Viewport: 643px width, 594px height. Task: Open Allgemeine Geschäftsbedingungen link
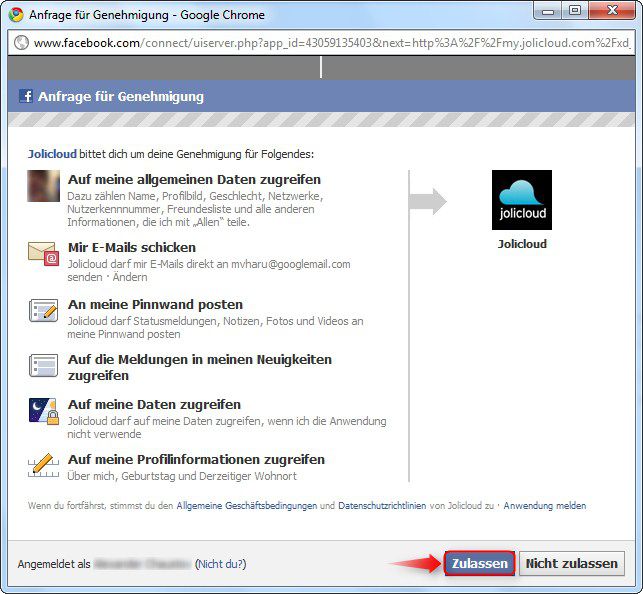coord(246,505)
